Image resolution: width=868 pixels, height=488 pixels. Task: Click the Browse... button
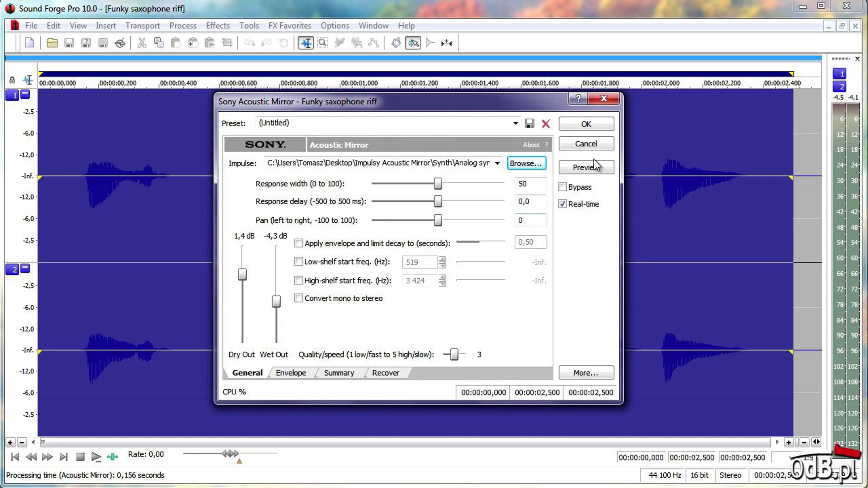[526, 163]
